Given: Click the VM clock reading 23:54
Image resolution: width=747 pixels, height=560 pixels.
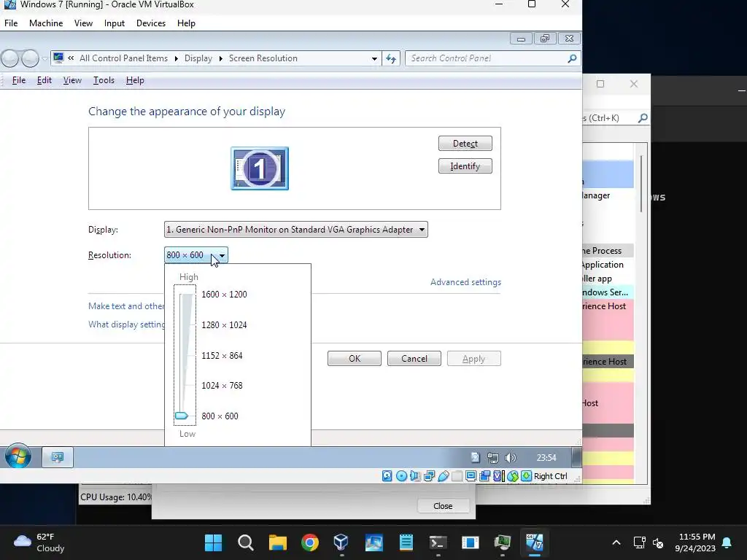Looking at the screenshot, I should 546,458.
